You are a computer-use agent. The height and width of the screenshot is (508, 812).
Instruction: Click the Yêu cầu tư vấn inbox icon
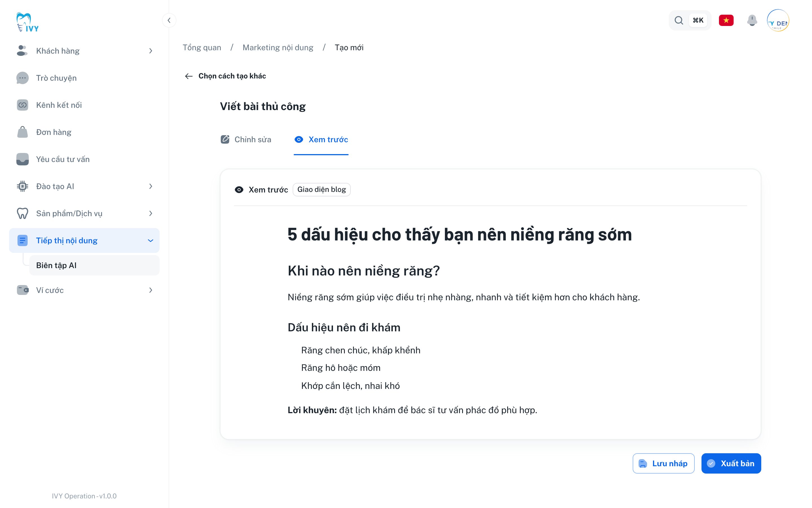click(22, 159)
